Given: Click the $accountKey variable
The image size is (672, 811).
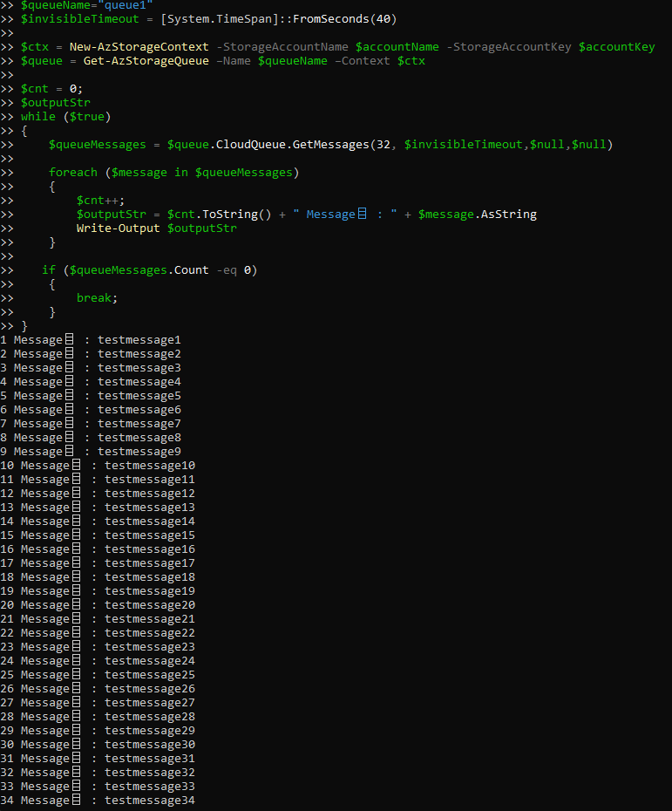Looking at the screenshot, I should pos(616,46).
